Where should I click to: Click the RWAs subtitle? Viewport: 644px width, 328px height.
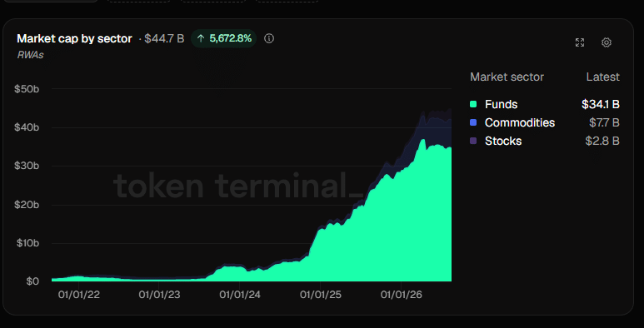click(30, 55)
